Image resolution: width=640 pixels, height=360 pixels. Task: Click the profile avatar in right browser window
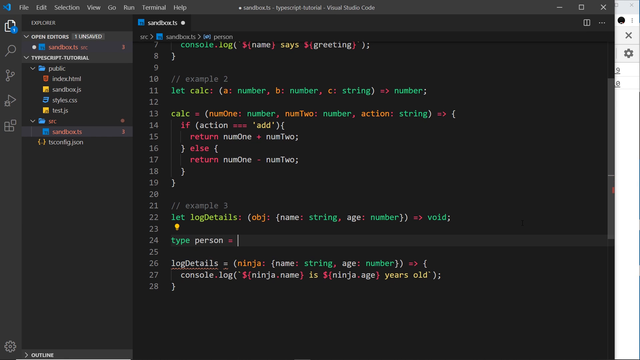click(x=621, y=20)
